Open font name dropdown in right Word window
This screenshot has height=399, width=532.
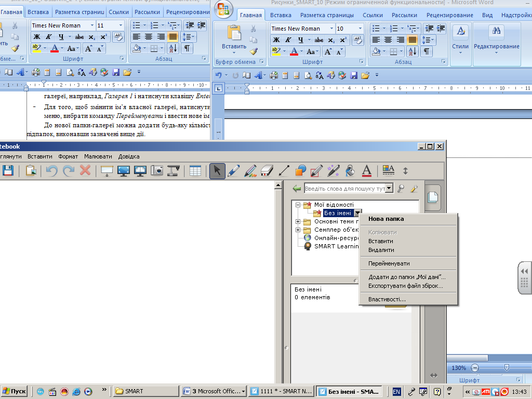[331, 29]
